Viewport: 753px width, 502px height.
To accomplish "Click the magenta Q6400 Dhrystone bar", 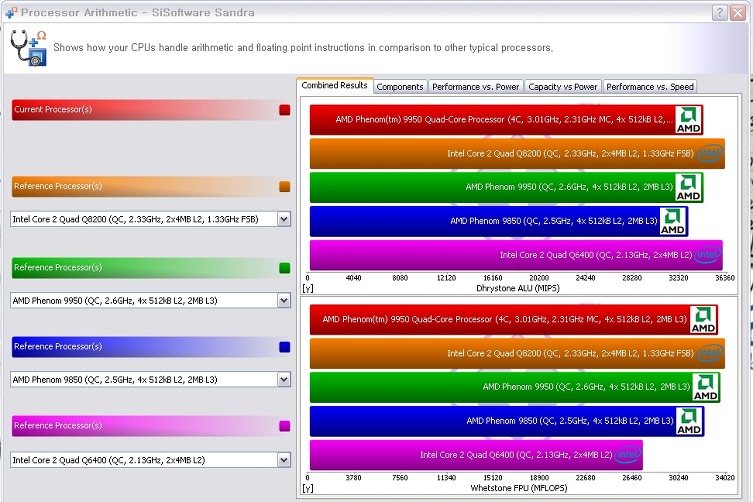I will click(x=516, y=255).
